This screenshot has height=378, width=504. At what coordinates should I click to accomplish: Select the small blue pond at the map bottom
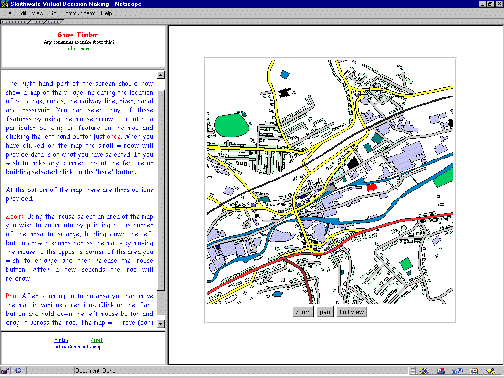[x=277, y=294]
